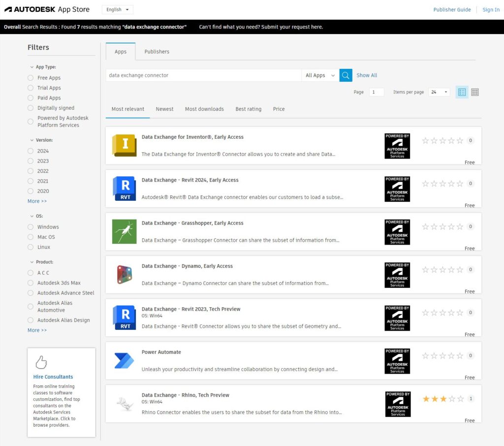Click the blue search magnifier button
504x446 pixels.
tap(346, 75)
